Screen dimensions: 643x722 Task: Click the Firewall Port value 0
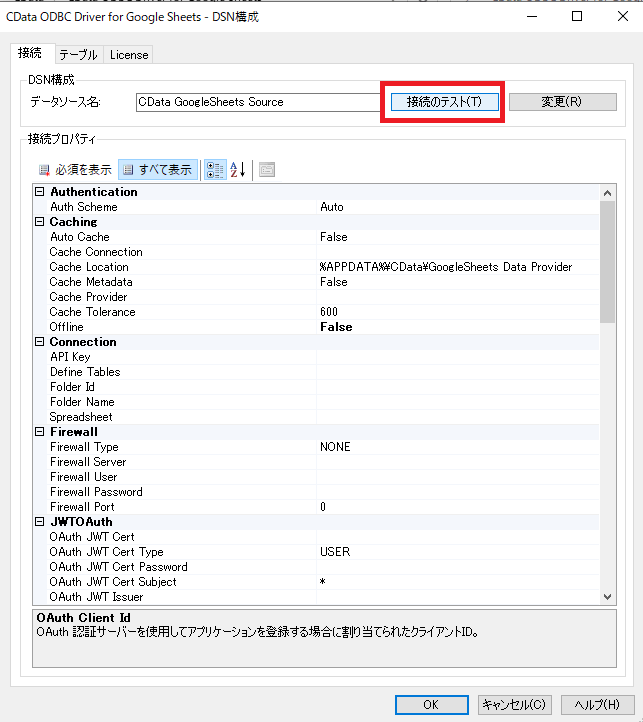[x=323, y=507]
